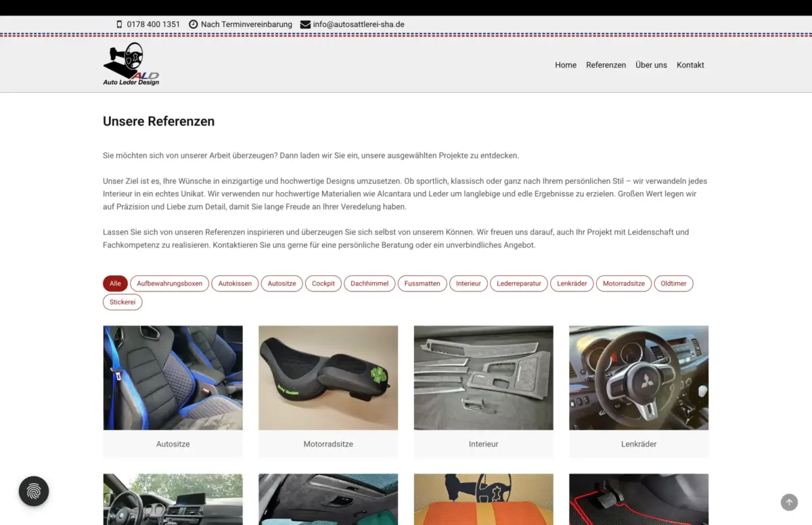
Task: Click the Motorradsitze caption label
Action: click(x=328, y=444)
